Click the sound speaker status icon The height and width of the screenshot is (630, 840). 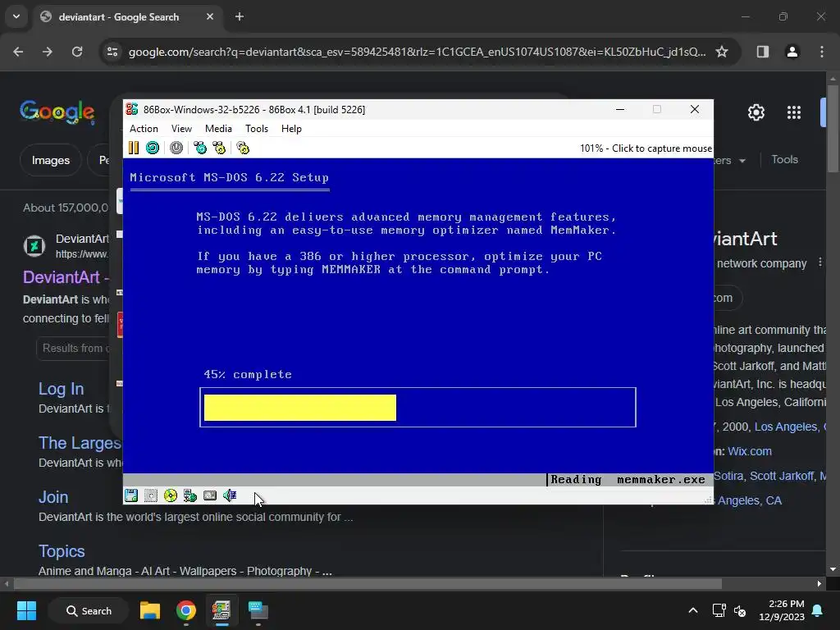[x=230, y=495]
